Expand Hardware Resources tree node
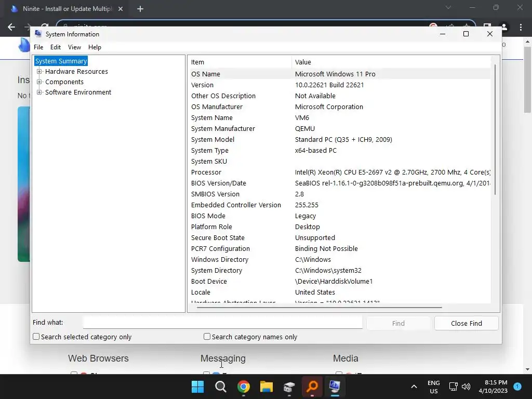Viewport: 532px width, 399px height. point(39,72)
